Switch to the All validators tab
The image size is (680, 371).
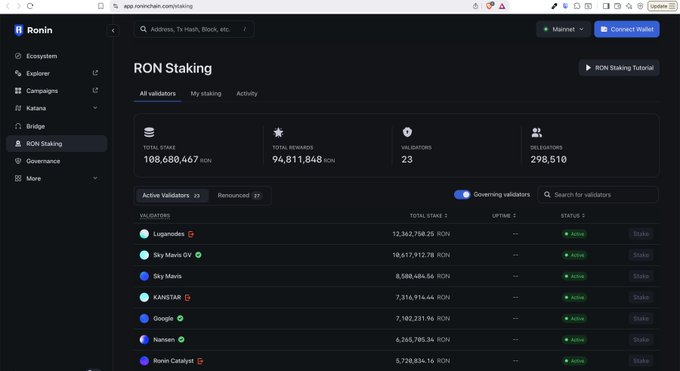(157, 93)
